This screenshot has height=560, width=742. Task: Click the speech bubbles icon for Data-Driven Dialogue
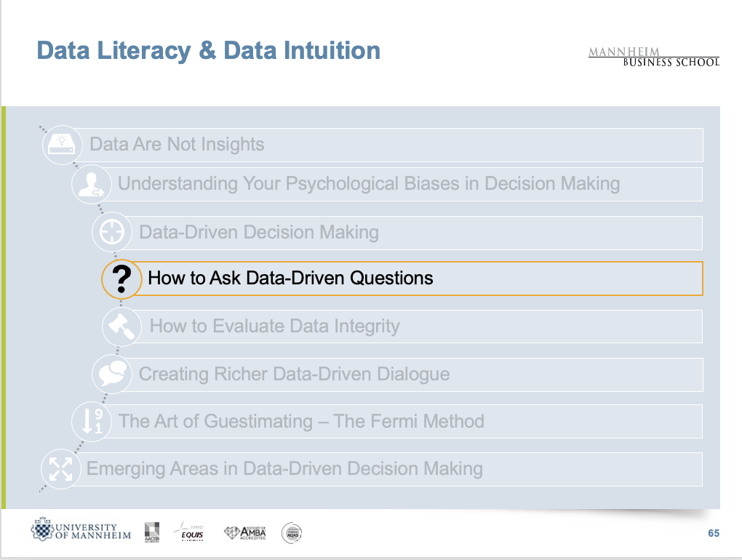point(112,375)
